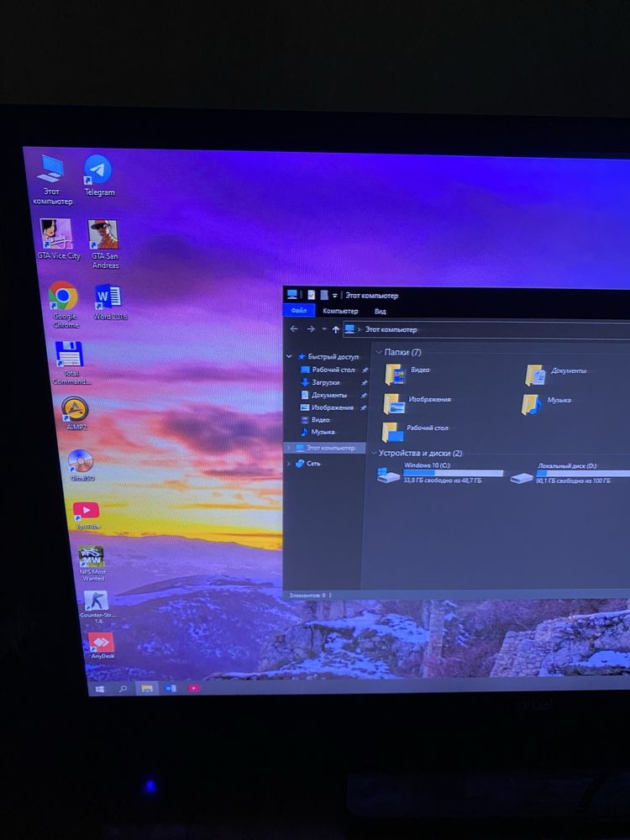
Task: Click the Properties icon in quick access toolbar
Action: coord(312,295)
